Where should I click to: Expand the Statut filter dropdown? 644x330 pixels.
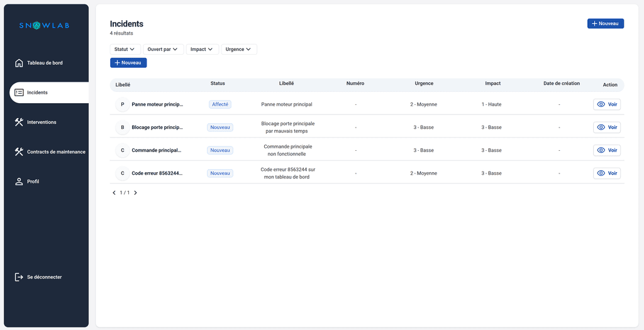tap(125, 49)
